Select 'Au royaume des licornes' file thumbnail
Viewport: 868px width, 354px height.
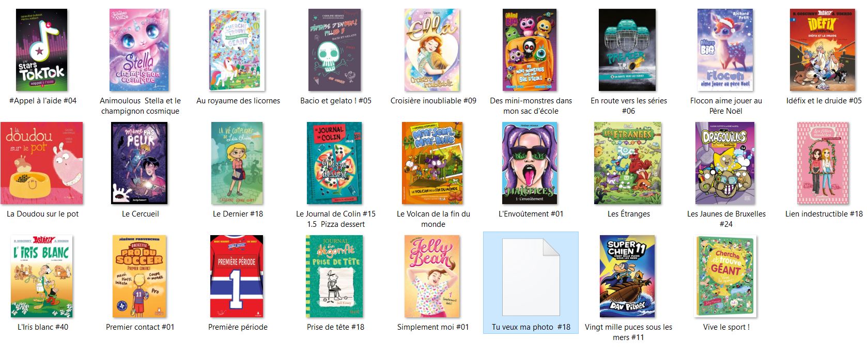tap(238, 50)
